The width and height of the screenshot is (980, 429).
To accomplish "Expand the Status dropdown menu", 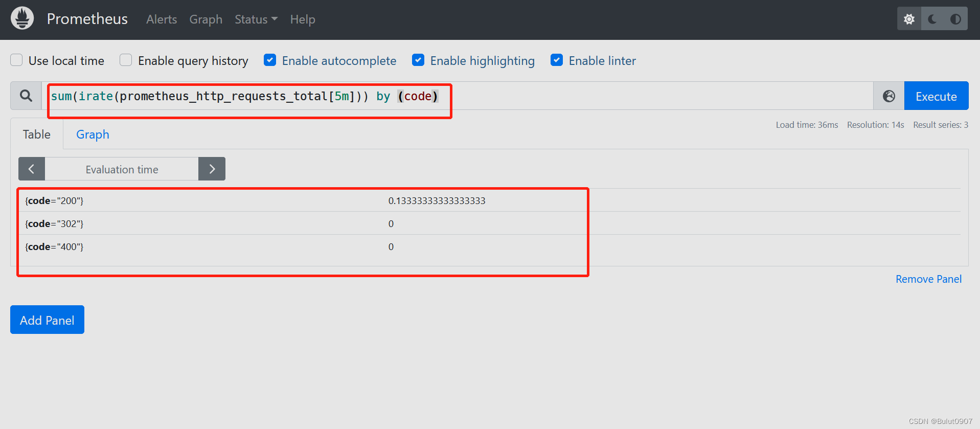I will 256,19.
